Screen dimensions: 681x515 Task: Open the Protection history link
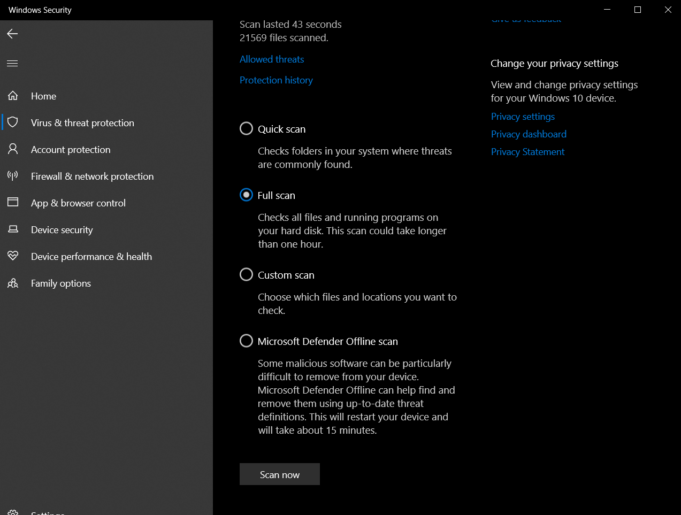[x=276, y=80]
